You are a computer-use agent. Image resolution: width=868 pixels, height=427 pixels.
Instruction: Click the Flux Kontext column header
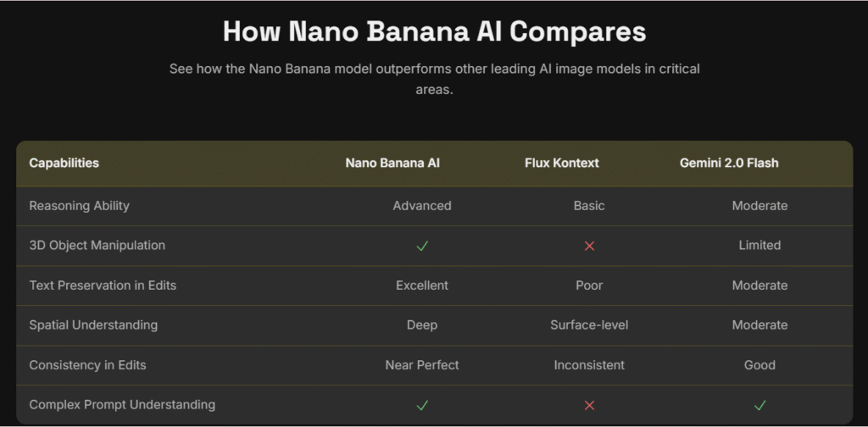pyautogui.click(x=562, y=164)
